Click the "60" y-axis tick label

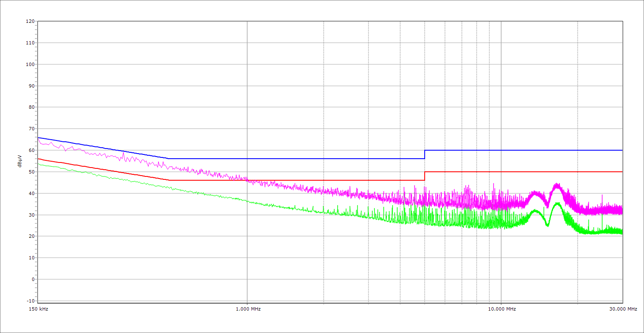(x=31, y=150)
